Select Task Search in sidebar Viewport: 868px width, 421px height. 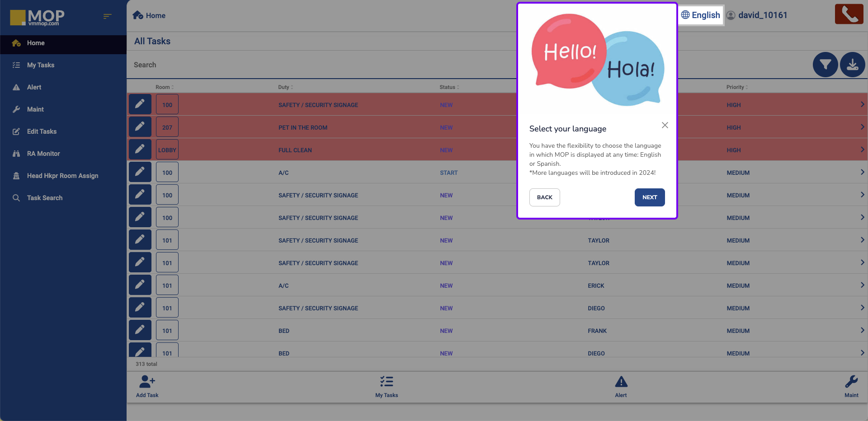(45, 198)
